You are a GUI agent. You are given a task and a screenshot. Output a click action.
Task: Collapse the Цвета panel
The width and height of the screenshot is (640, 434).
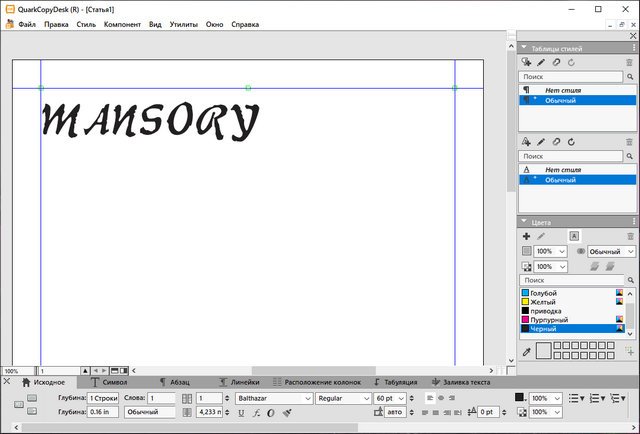click(x=524, y=222)
